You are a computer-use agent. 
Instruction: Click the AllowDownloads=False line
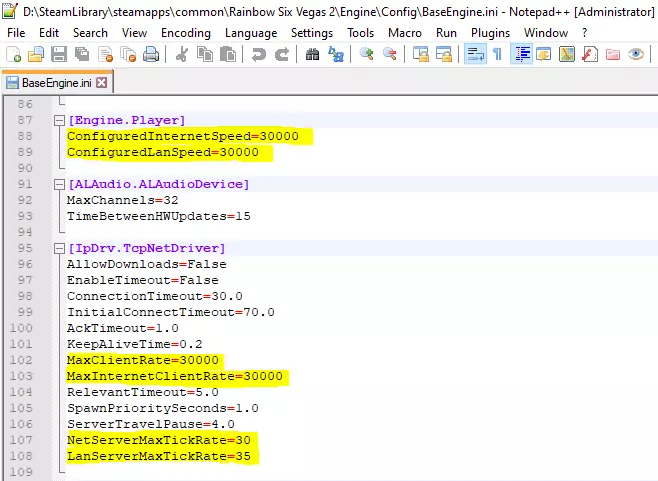point(147,264)
